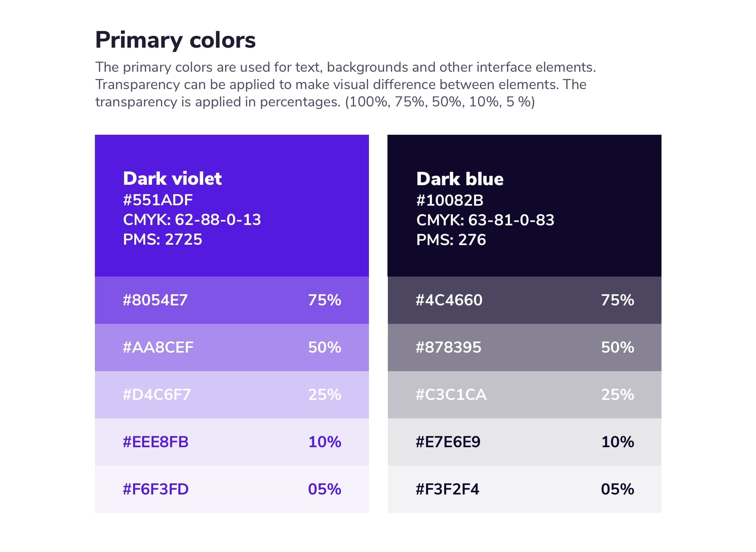The image size is (756, 552).
Task: Click the CMYK: 63-81-0-83 value
Action: [x=485, y=220]
